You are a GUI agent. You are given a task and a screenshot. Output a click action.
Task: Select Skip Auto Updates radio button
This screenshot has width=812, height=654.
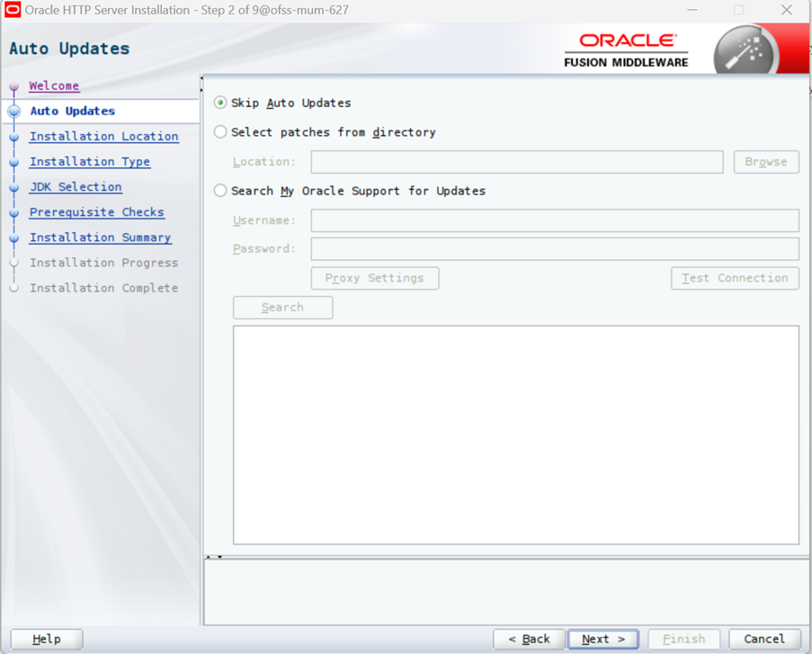(x=220, y=103)
